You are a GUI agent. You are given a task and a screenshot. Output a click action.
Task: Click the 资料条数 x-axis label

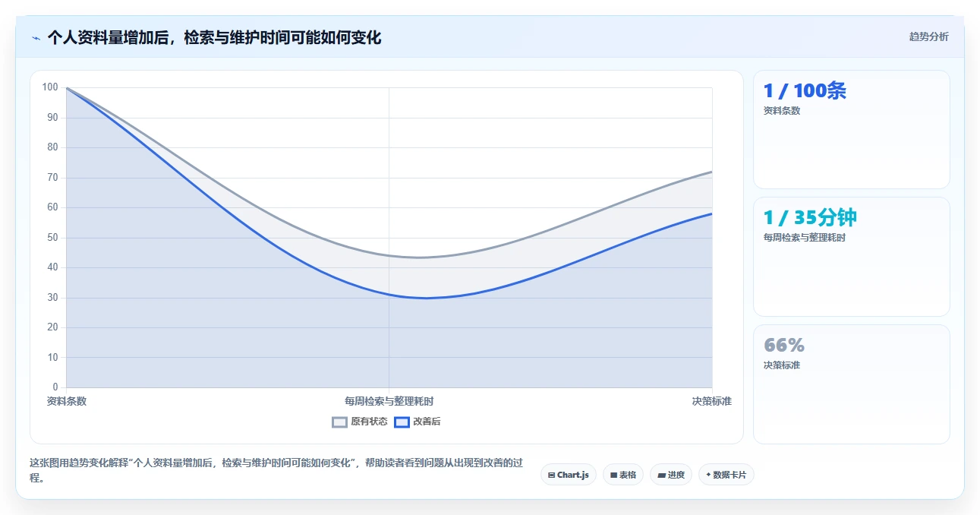67,401
